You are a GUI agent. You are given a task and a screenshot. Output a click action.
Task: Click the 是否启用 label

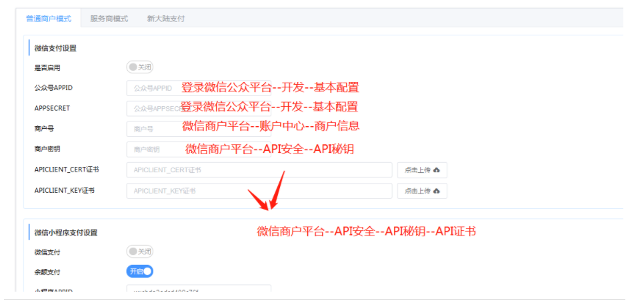(47, 67)
